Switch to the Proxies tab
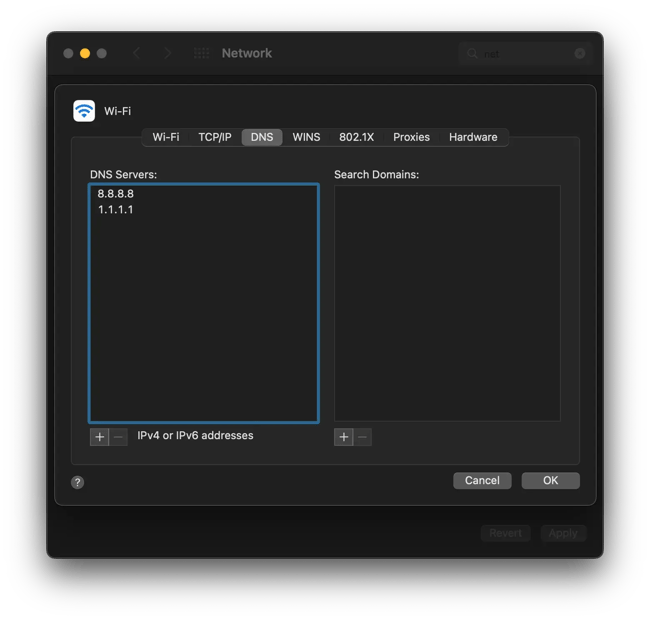This screenshot has height=620, width=650. 411,137
